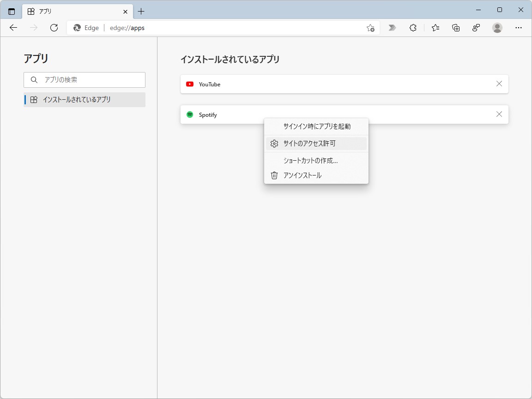Open the browser profile avatar icon
This screenshot has width=532, height=399.
[x=497, y=28]
